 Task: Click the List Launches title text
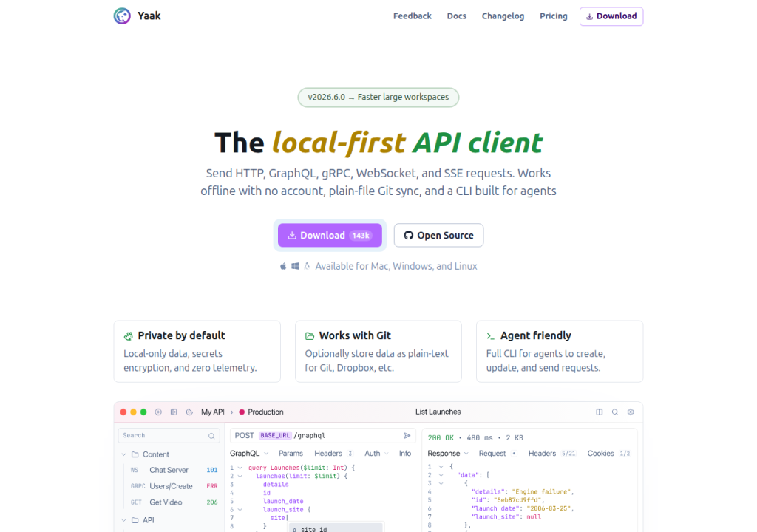438,412
